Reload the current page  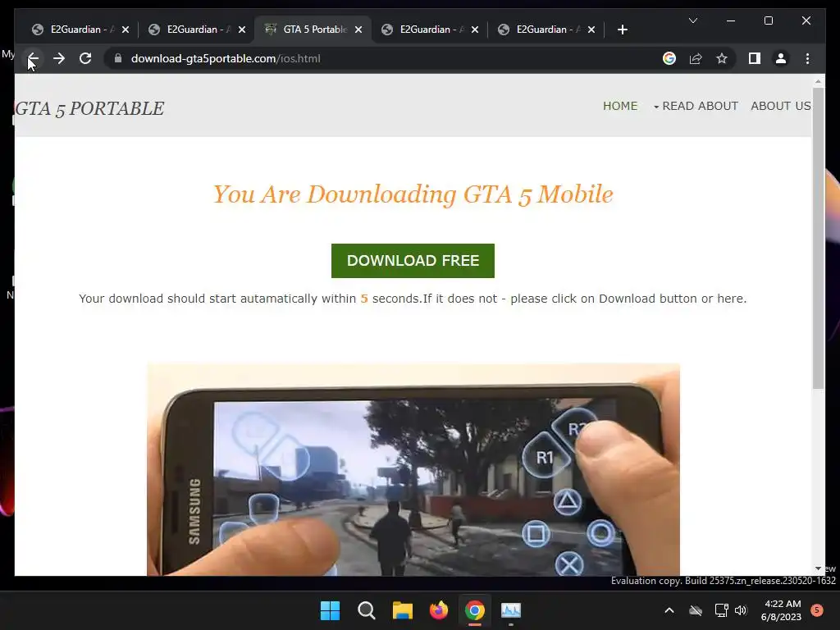tap(85, 58)
